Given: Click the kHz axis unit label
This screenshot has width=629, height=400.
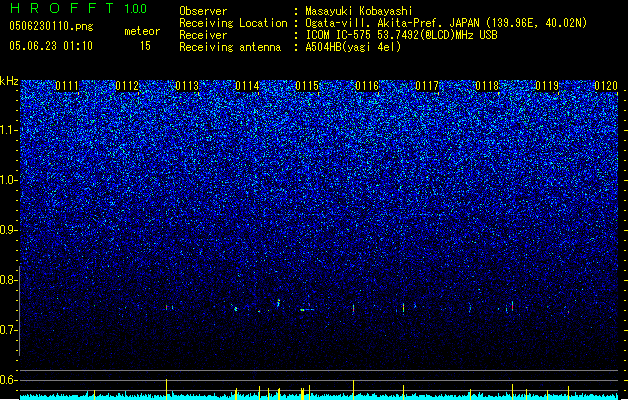Looking at the screenshot, I should 9,81.
